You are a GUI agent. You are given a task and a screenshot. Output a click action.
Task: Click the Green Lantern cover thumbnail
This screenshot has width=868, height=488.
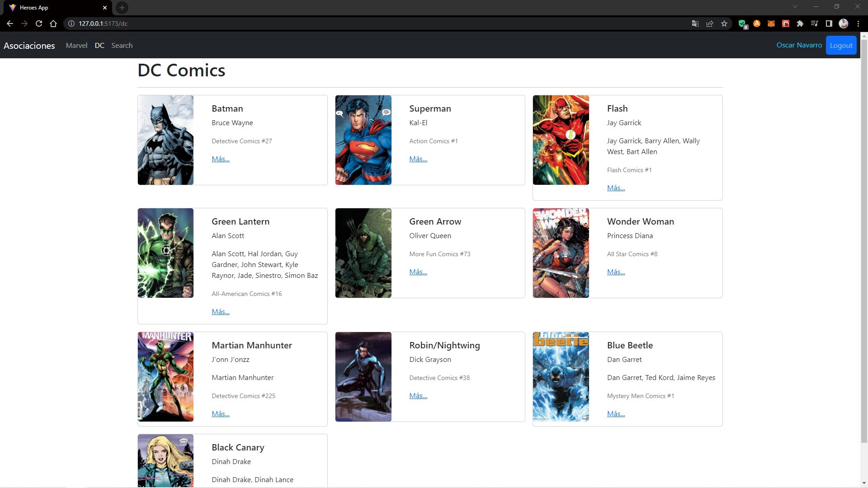[x=165, y=253]
